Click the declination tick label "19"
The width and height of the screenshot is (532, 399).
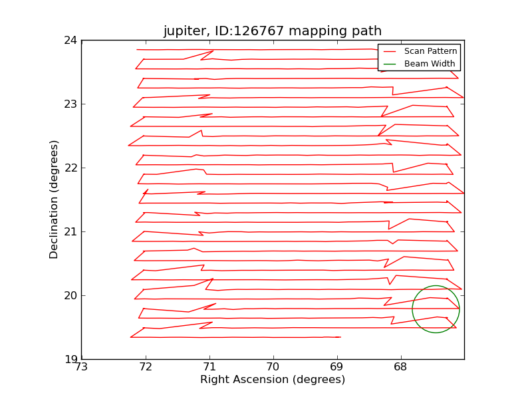70,359
